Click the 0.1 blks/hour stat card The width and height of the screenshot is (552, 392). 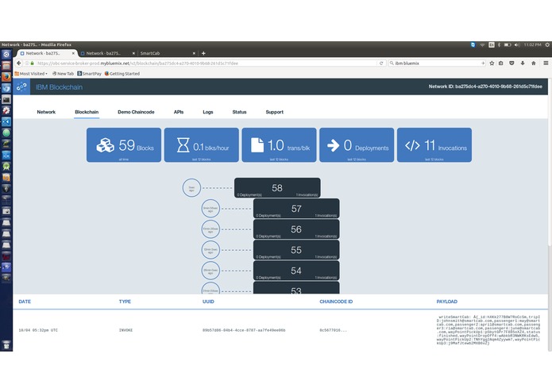point(202,145)
